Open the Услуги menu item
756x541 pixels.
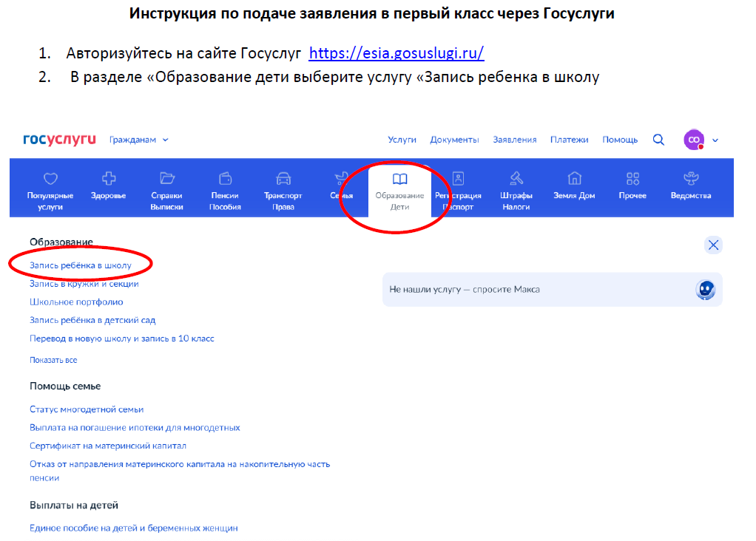402,140
